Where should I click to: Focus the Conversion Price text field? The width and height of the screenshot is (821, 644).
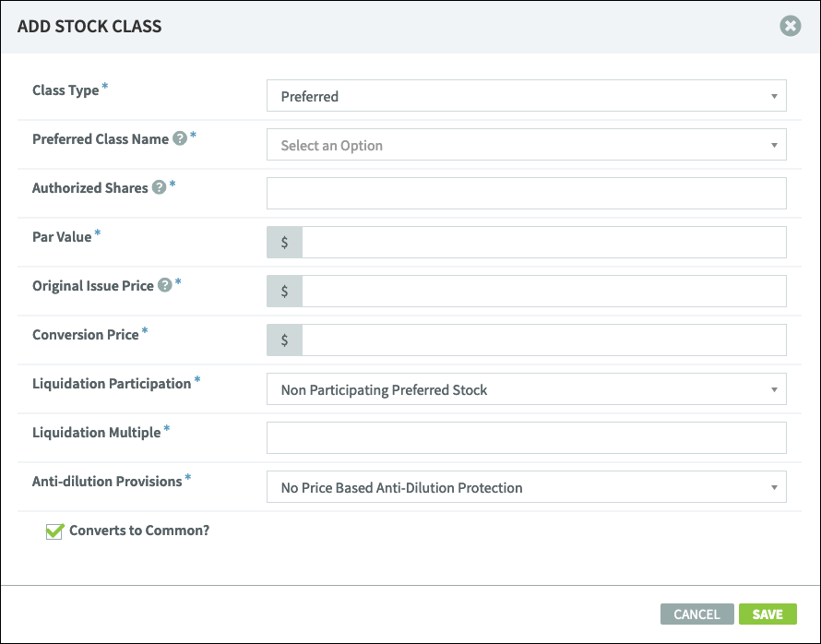click(x=544, y=340)
